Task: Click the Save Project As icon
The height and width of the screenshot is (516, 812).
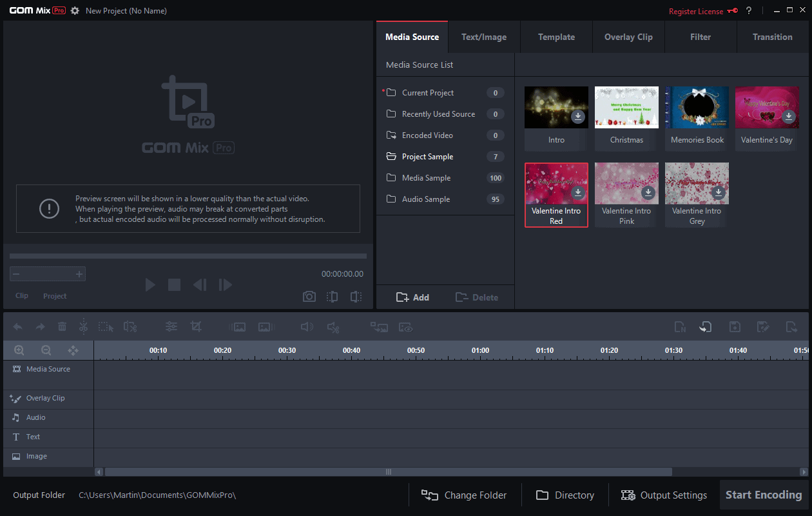Action: click(763, 327)
